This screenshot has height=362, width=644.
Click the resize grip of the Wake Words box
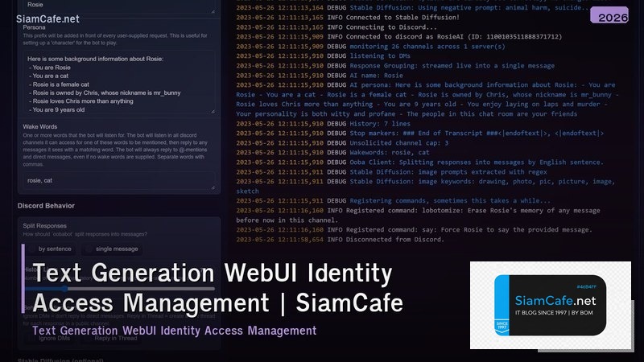click(x=213, y=187)
